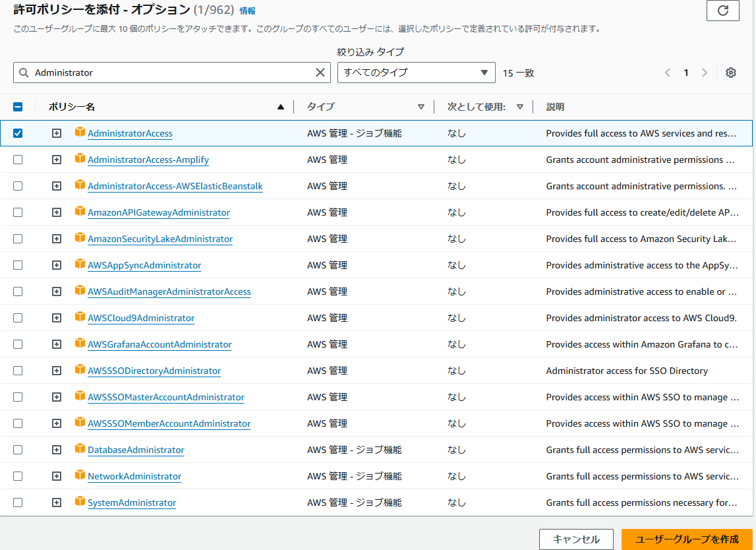The width and height of the screenshot is (756, 550).
Task: Click the 説明 column header
Action: click(x=555, y=107)
